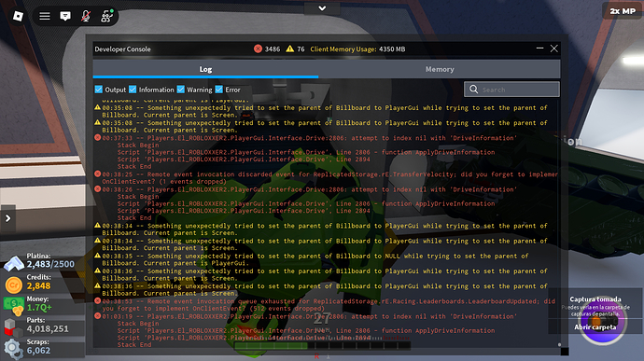Click the Credits value 2,848

pos(38,285)
